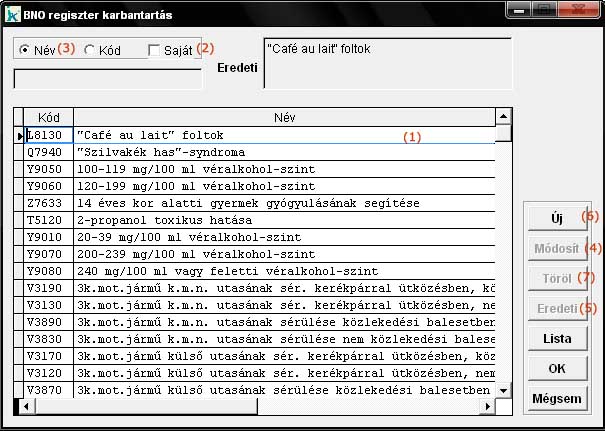Click vertical scrollbar up arrow
Viewport: 605px width, 431px height.
pos(503,117)
